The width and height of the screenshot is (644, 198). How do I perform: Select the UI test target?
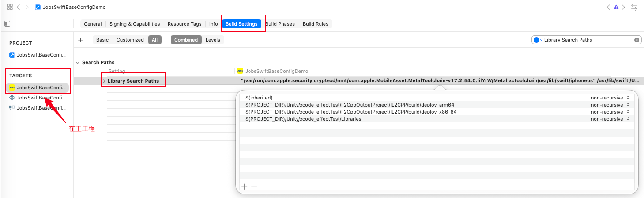[x=37, y=108]
